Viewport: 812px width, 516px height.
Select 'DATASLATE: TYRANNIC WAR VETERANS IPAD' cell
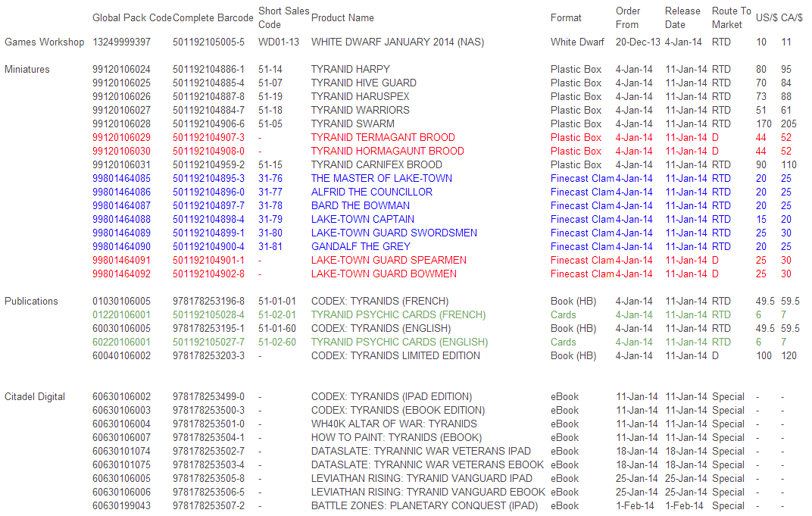pyautogui.click(x=420, y=452)
